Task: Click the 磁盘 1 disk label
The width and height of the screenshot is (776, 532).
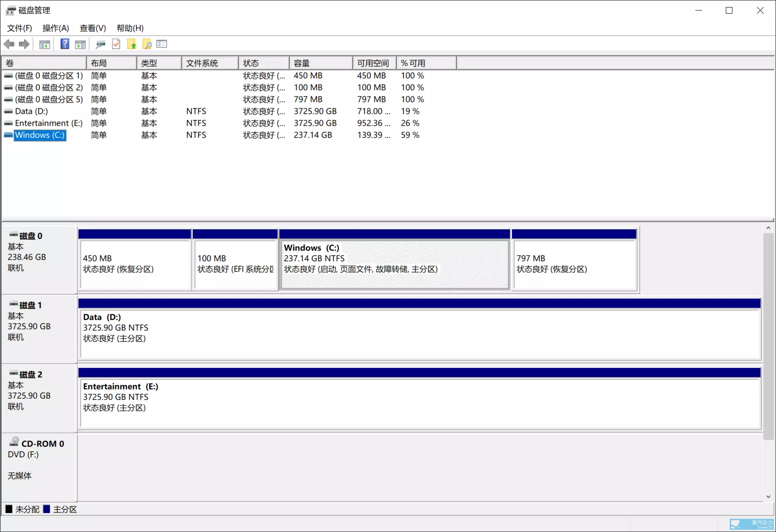Action: click(x=30, y=305)
